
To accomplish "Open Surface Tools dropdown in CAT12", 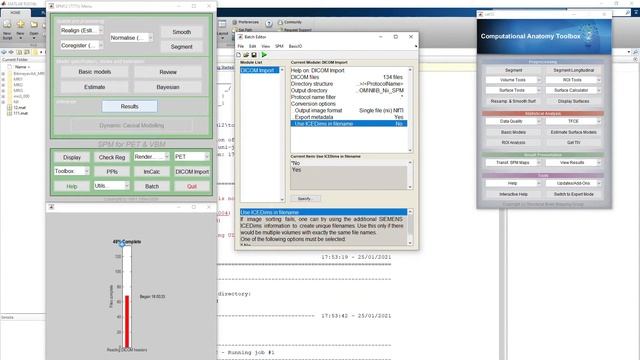I will tap(513, 90).
